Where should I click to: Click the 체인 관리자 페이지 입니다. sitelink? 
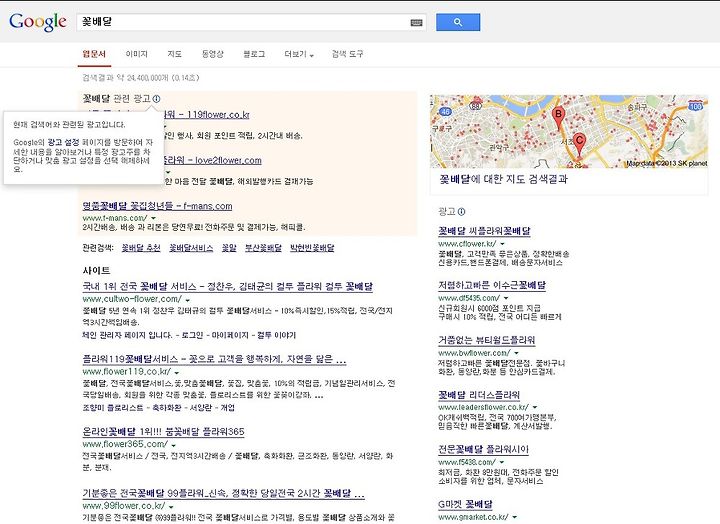128,335
